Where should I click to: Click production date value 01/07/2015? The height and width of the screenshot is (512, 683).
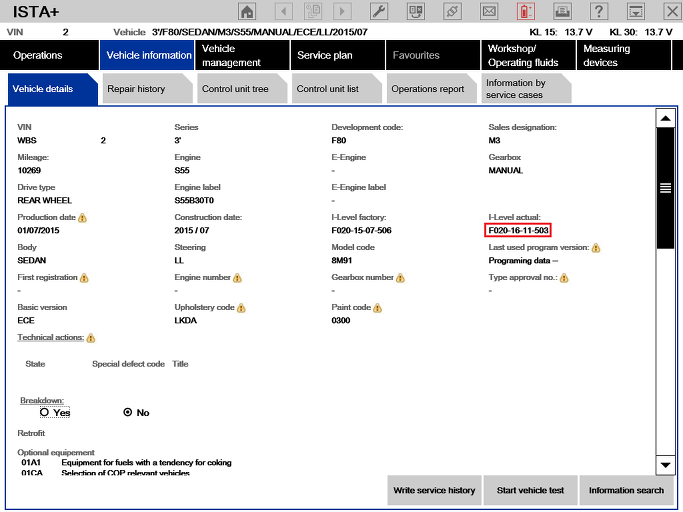point(38,231)
